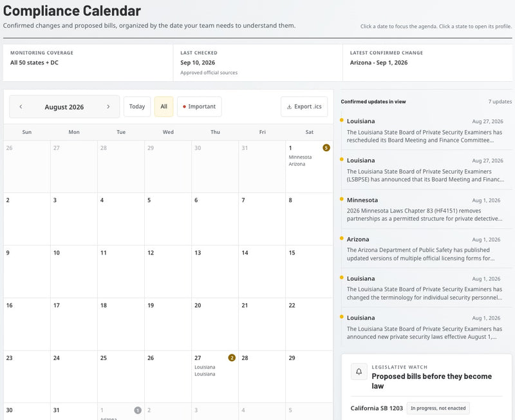Screen dimensions: 515x420
Task: Open Louisiana update about new private security laws
Action: click(426, 327)
